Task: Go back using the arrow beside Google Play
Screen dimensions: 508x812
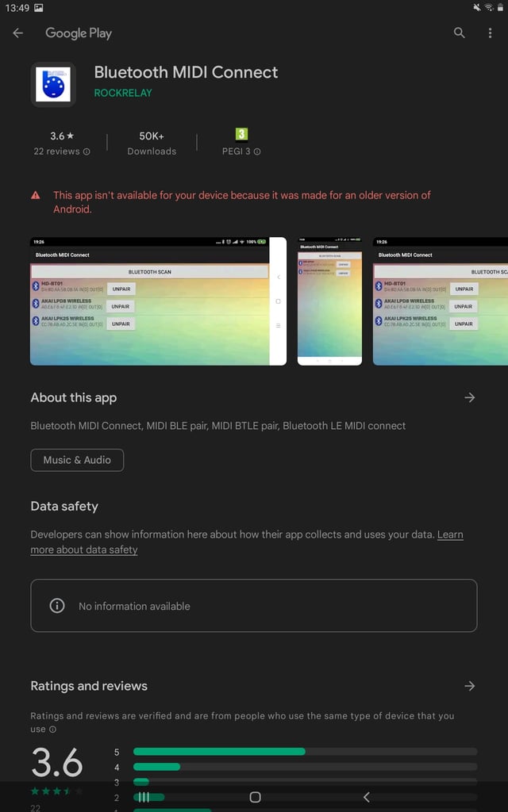Action: pos(18,33)
